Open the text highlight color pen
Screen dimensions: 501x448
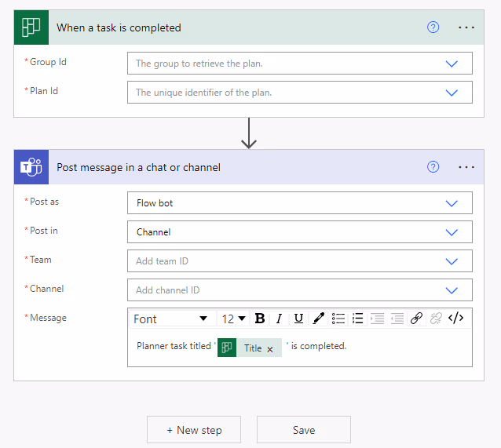[x=318, y=319]
